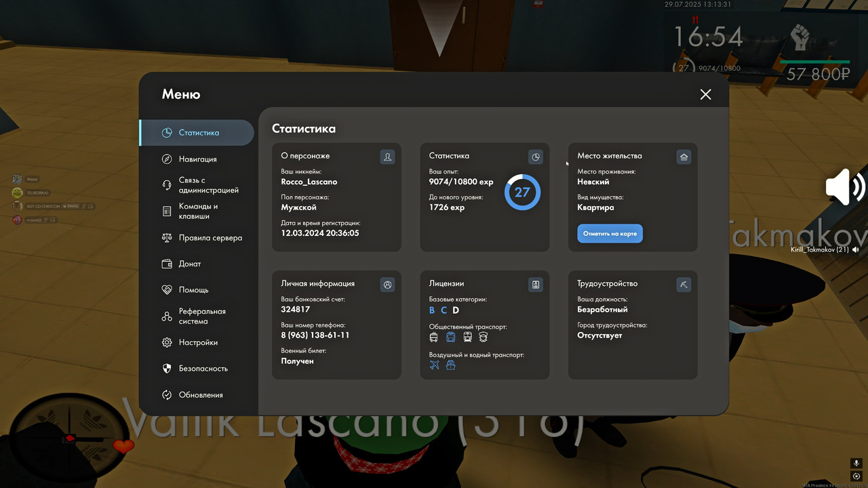
Task: Click the hammer icon in the Трудоустройство card
Action: click(684, 285)
